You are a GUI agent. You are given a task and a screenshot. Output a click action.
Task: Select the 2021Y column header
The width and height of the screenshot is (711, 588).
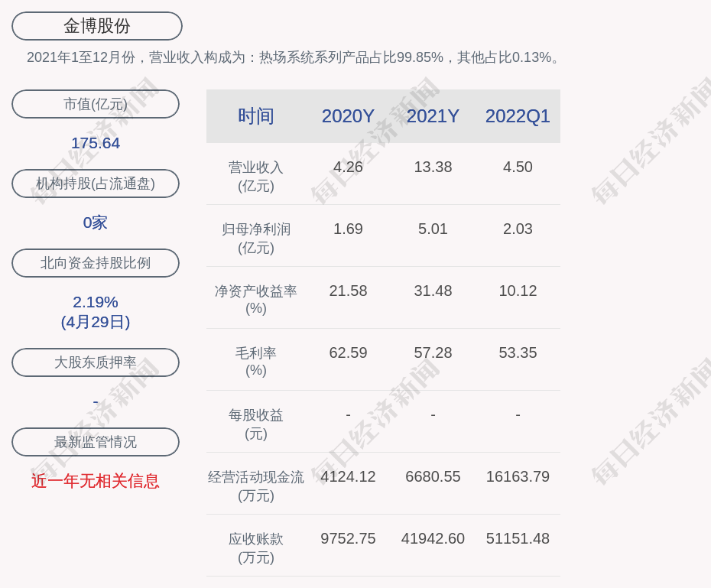pyautogui.click(x=433, y=116)
